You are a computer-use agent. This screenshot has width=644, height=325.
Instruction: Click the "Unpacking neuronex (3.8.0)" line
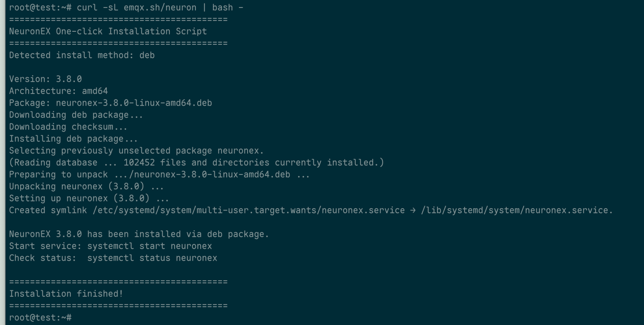(x=86, y=186)
